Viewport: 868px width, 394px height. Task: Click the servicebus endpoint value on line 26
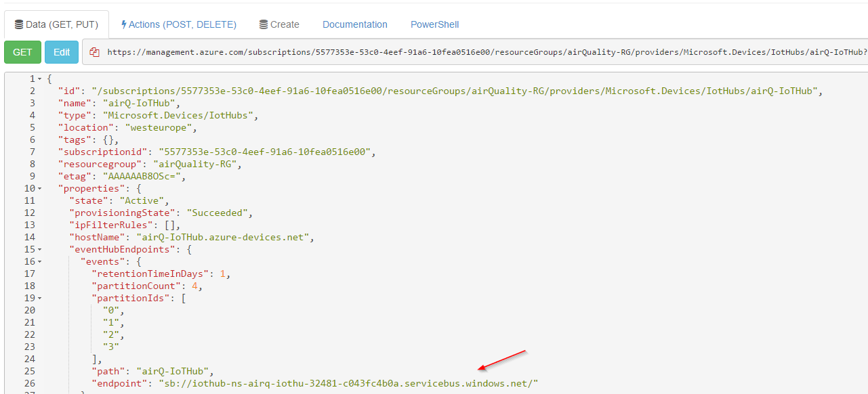tap(347, 384)
